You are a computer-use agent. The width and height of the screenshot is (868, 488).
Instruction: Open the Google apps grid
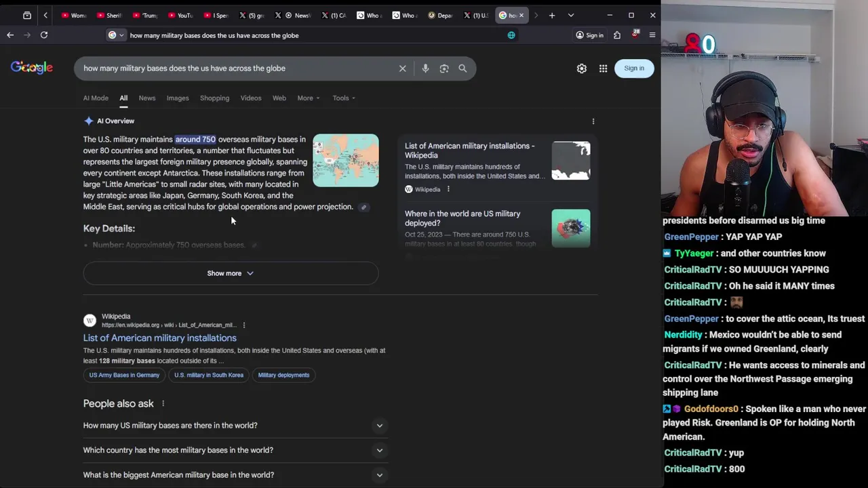click(x=603, y=68)
